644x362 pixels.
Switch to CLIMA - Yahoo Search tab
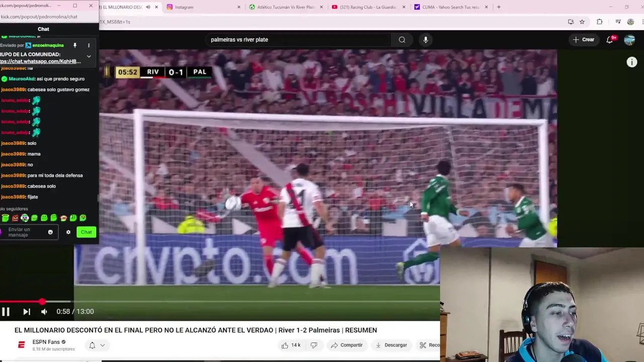(x=450, y=7)
